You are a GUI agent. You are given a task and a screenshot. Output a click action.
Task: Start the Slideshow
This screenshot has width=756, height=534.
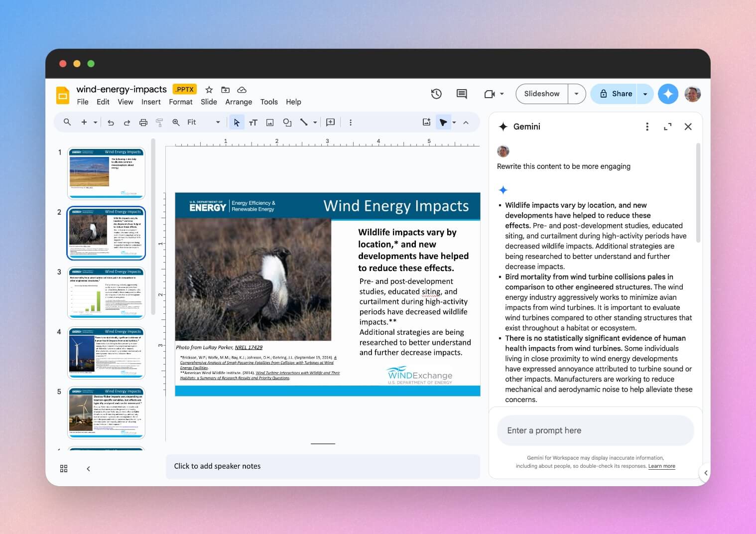pos(541,94)
